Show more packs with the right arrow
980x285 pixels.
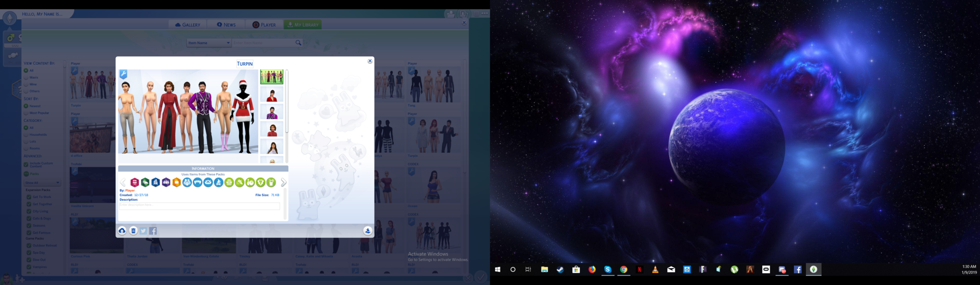coord(283,182)
